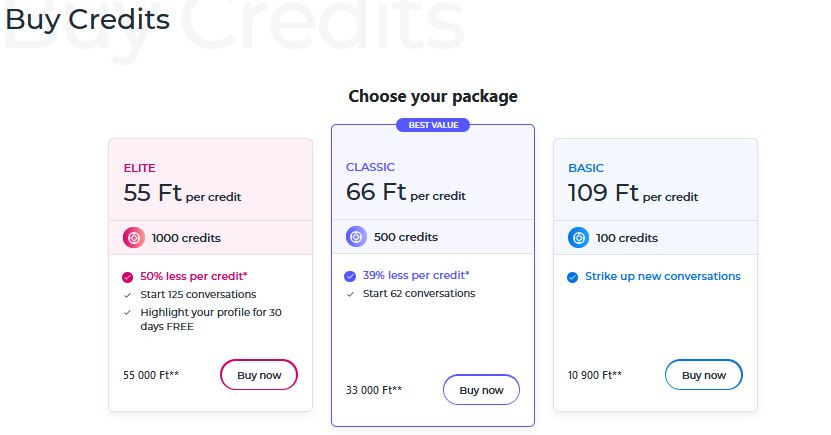The height and width of the screenshot is (435, 831).
Task: Click the 33 000 Ft** total price
Action: point(374,390)
